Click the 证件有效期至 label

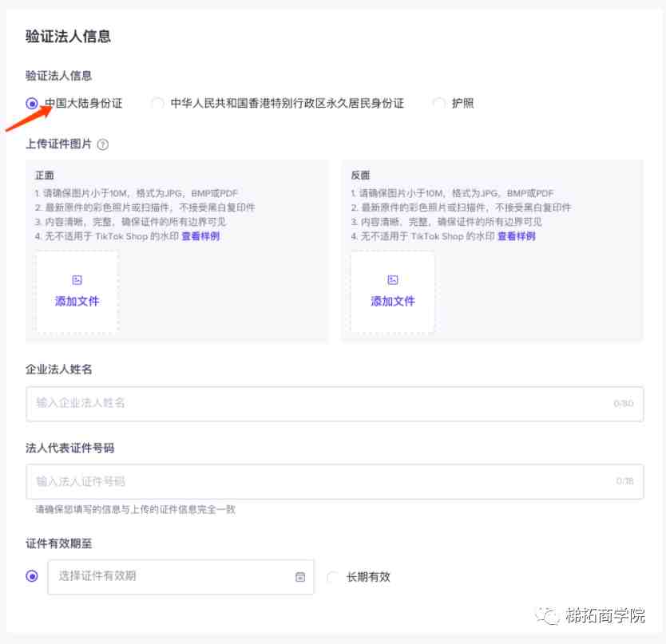coord(58,543)
